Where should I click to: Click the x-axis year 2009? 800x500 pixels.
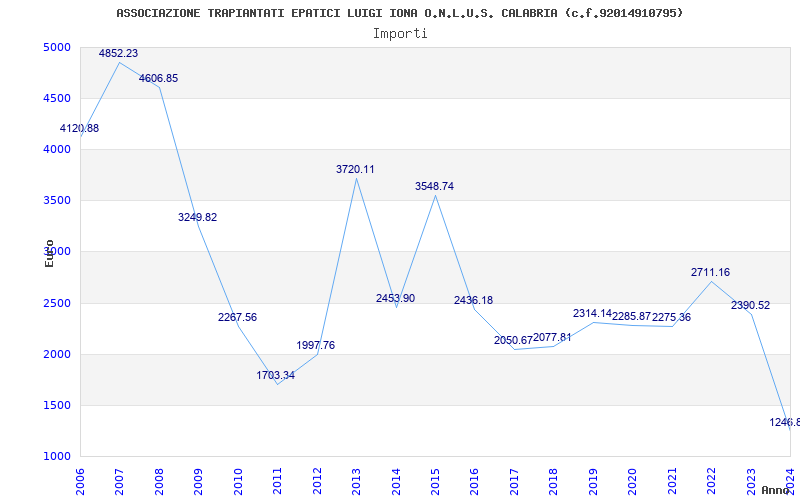[x=198, y=482]
